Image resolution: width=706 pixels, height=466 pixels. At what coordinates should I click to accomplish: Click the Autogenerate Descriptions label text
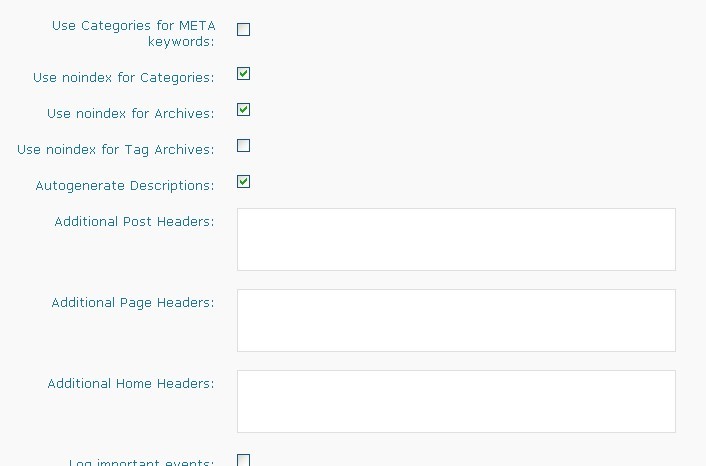tap(124, 186)
